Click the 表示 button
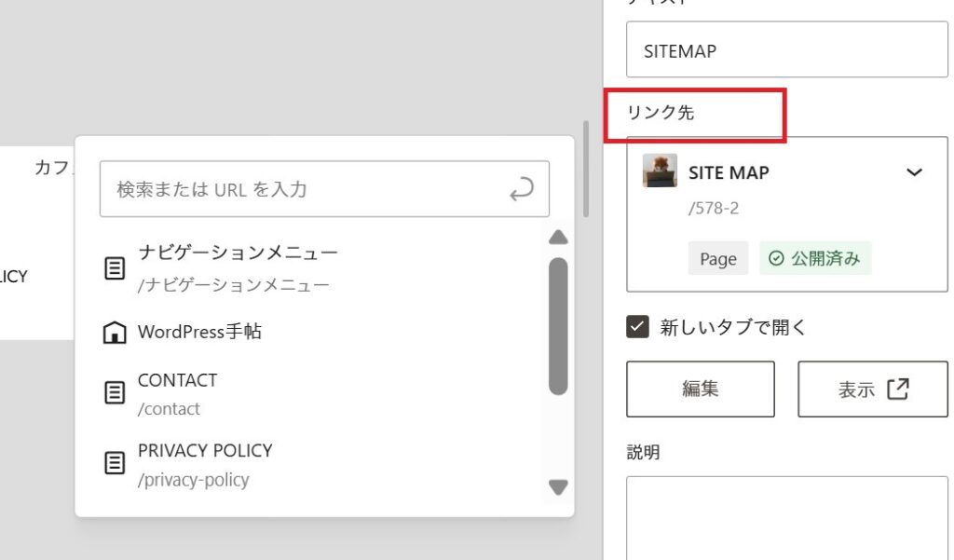954x560 pixels. click(x=872, y=389)
